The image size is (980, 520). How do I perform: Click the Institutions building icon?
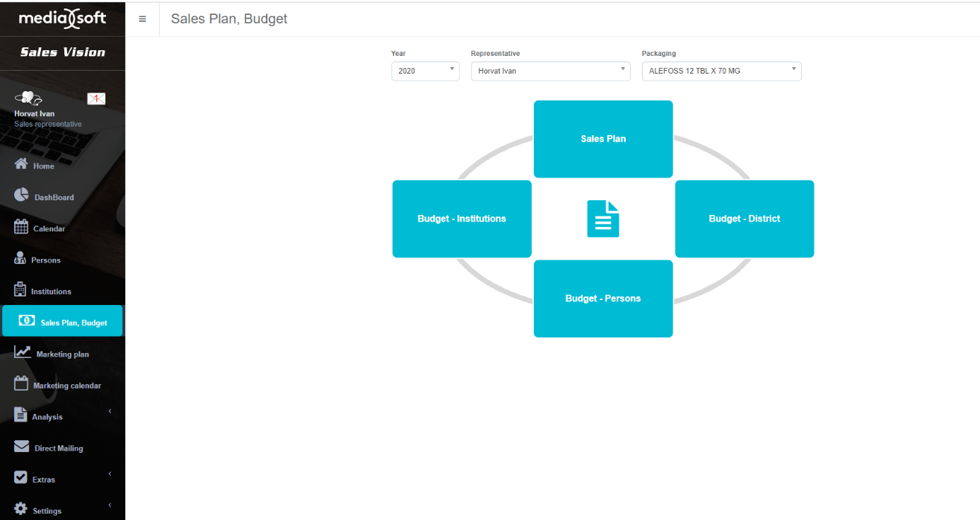pos(21,289)
